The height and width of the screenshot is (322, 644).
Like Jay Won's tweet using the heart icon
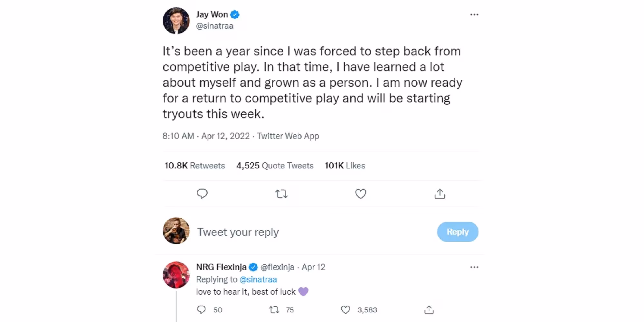click(x=360, y=194)
